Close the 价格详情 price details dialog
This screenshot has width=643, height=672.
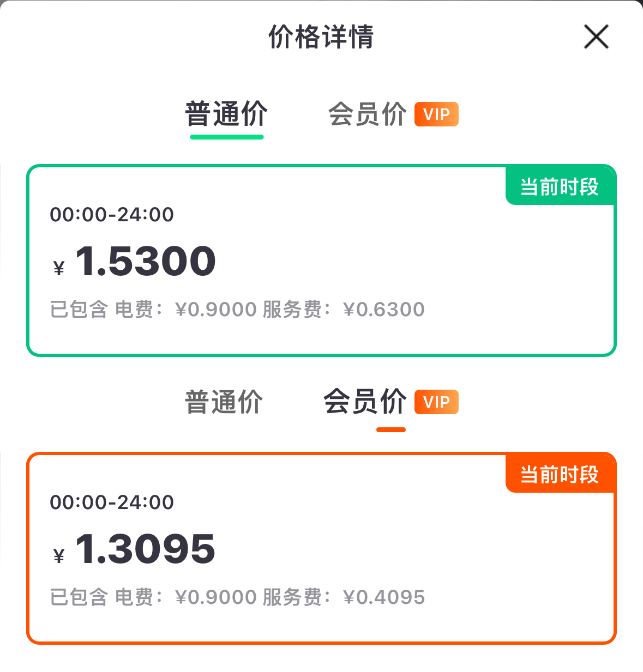(596, 37)
